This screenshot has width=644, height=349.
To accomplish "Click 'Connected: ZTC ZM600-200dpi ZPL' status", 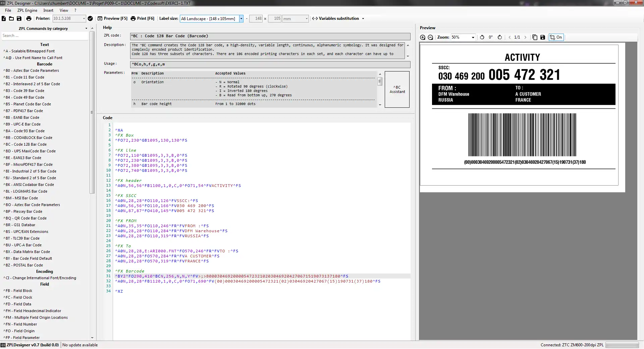I will click(x=572, y=345).
